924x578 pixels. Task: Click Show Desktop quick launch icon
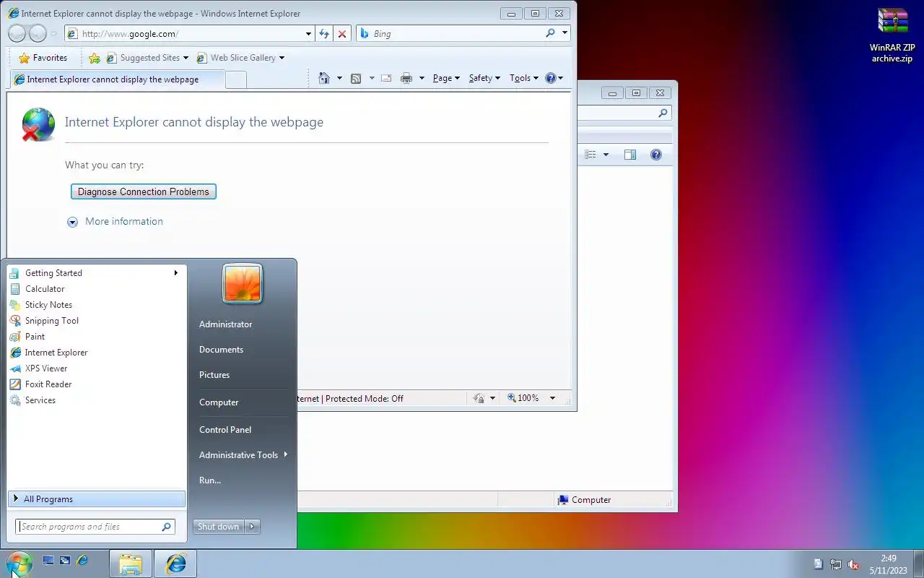point(48,560)
